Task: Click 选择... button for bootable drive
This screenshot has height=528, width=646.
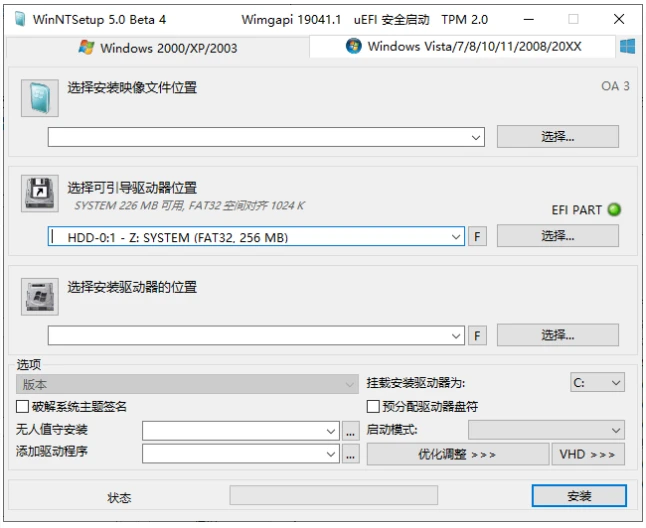Action: pos(557,236)
